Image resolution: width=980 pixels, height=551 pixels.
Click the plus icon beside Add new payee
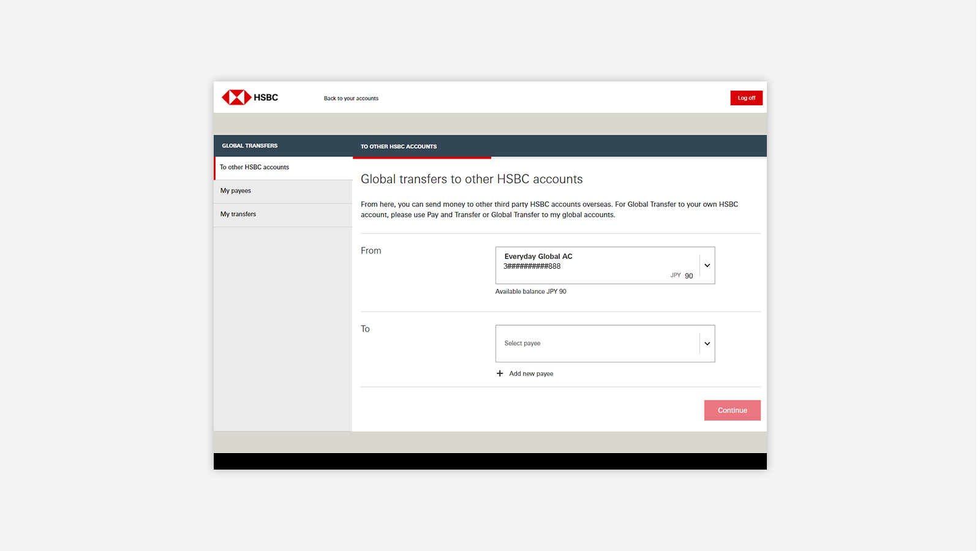point(500,373)
